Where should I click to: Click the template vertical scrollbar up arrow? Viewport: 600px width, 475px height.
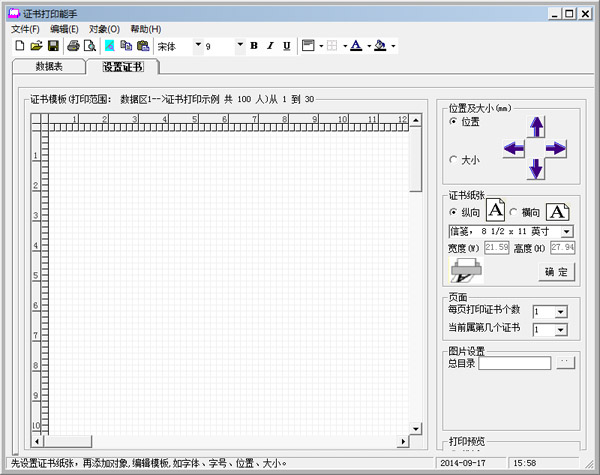[x=416, y=120]
